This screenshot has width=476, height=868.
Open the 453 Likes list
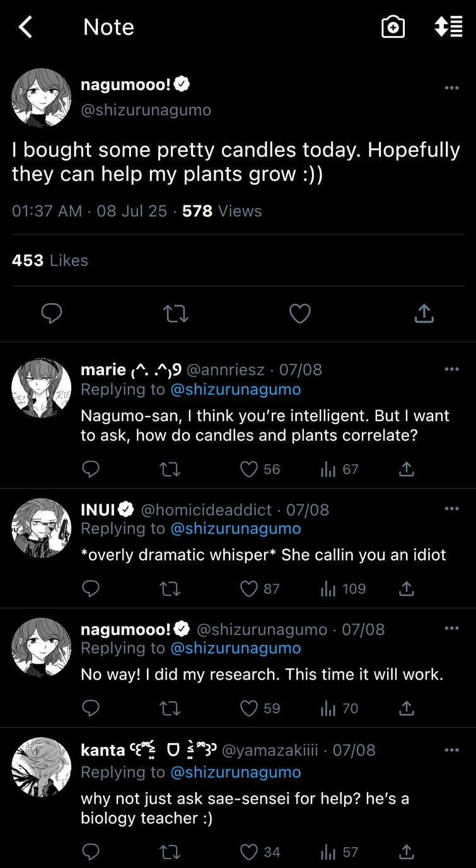coord(50,260)
